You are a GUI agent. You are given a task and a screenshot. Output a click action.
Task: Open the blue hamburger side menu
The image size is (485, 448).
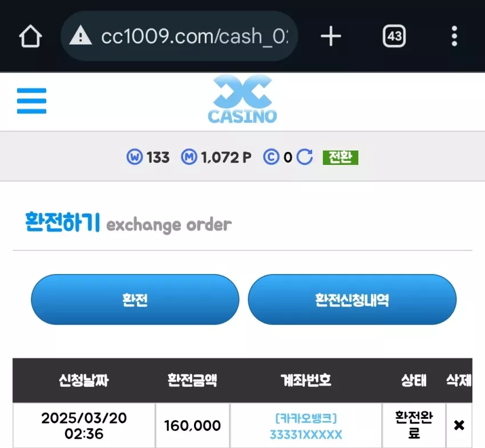click(31, 101)
